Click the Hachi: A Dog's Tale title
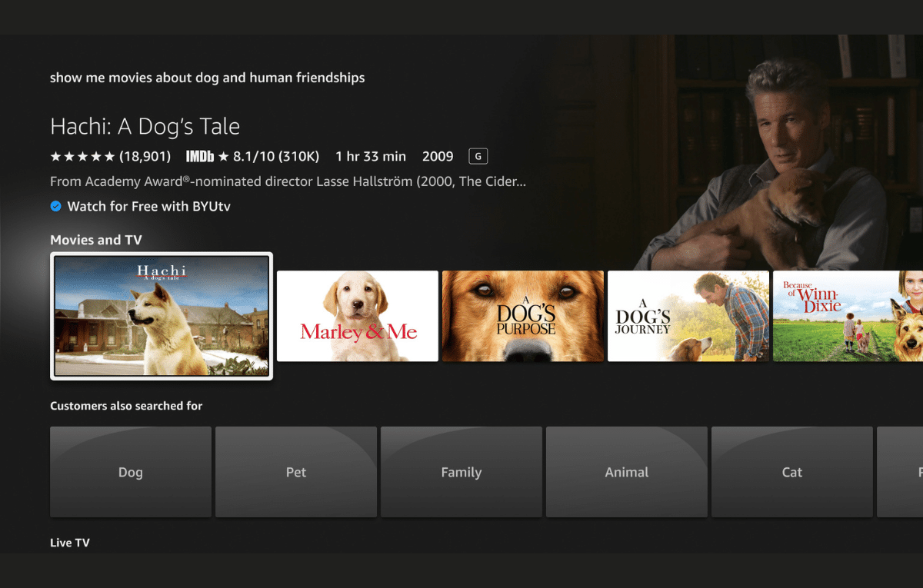Image resolution: width=923 pixels, height=588 pixels. [145, 126]
